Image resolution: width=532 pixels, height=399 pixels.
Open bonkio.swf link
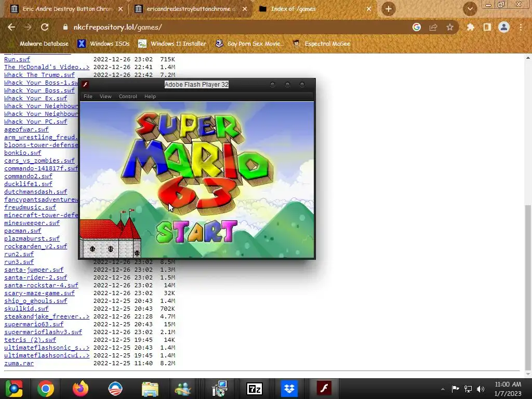click(x=22, y=153)
